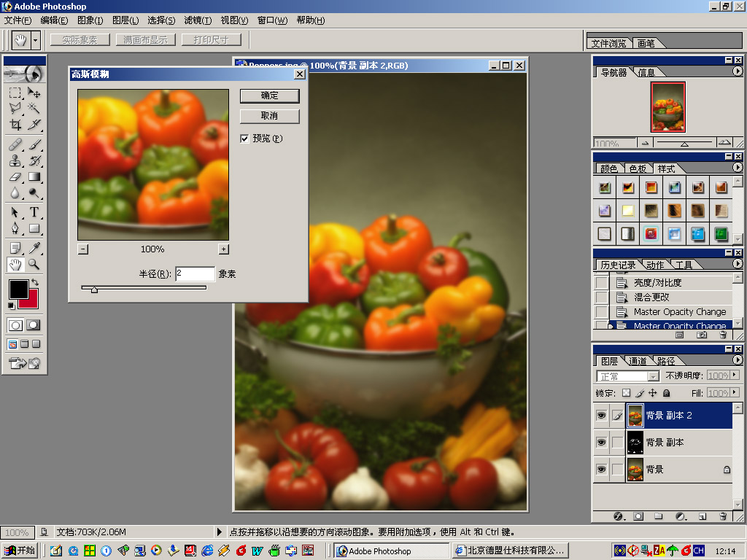This screenshot has width=747, height=560.
Task: Select the Eraser tool
Action: [15, 176]
